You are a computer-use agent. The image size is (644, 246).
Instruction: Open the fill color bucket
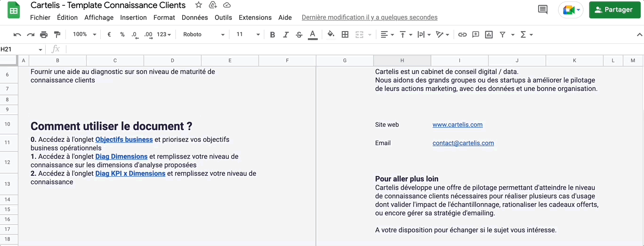(x=331, y=34)
